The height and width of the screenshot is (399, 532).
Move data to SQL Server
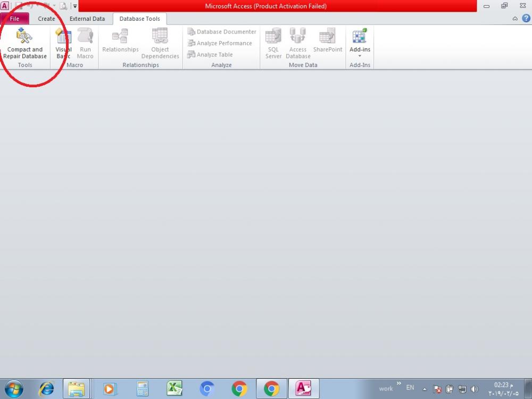point(273,44)
